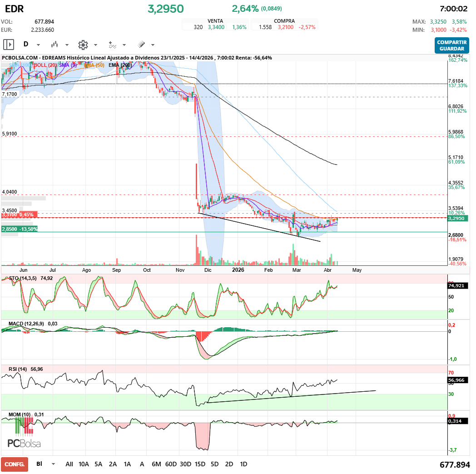Open the dropdown arrow next to BI
476x474 pixels.
[54, 464]
